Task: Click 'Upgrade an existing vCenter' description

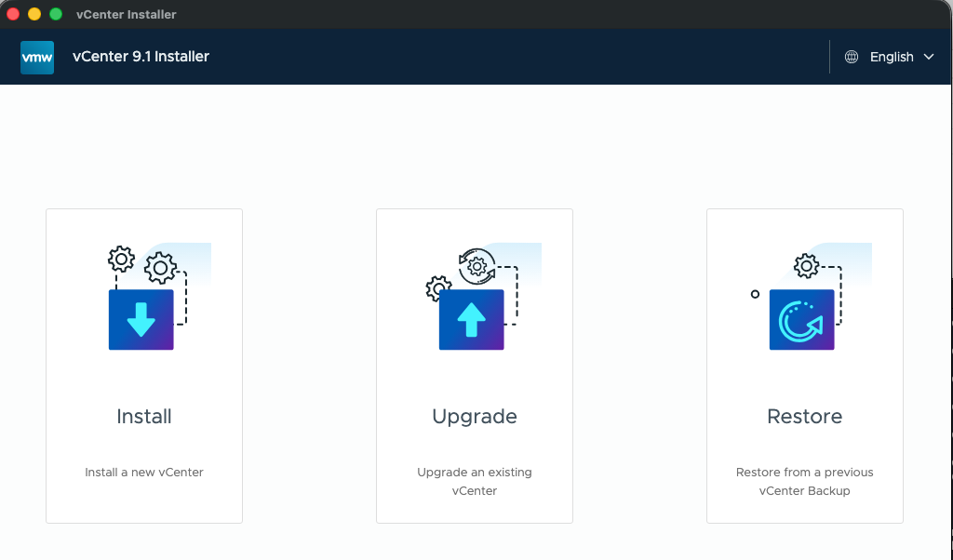Action: click(475, 482)
